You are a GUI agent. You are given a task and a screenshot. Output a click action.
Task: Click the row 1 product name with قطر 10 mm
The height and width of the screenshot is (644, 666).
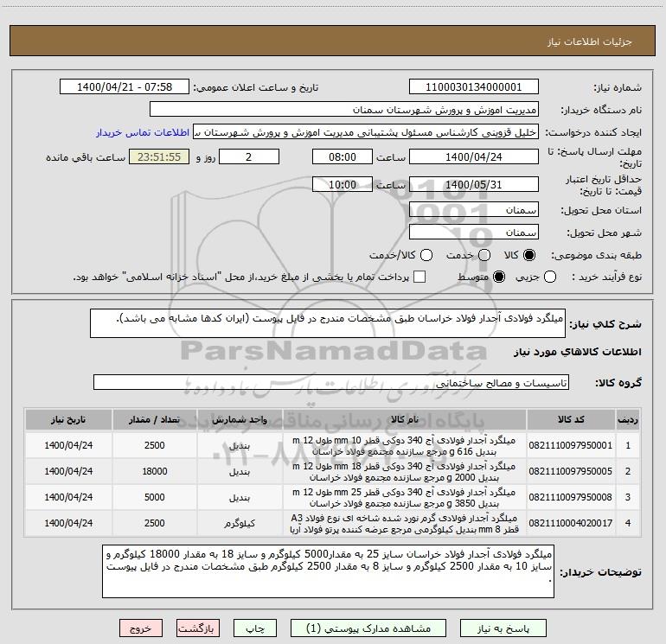404,446
